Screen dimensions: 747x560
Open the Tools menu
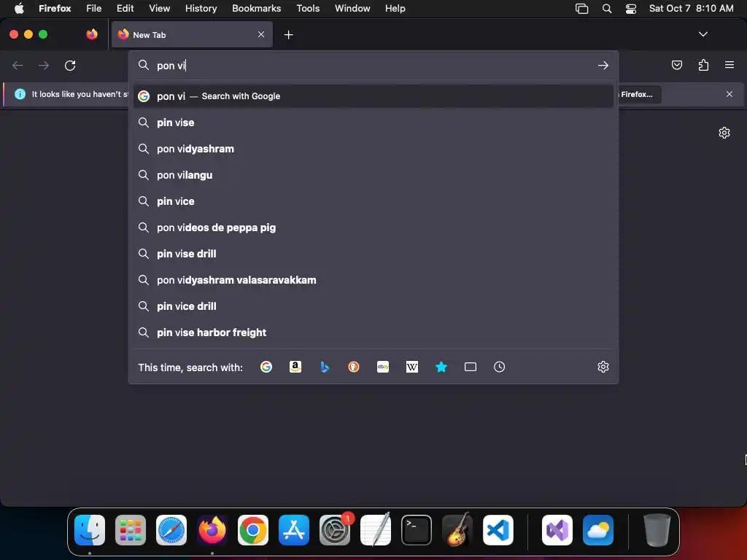(308, 8)
